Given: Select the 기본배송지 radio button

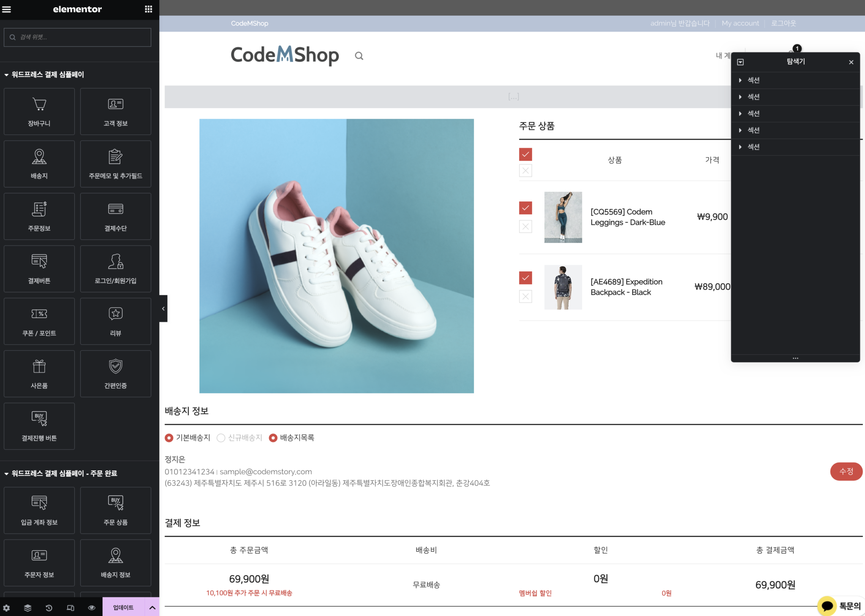Looking at the screenshot, I should click(x=169, y=438).
